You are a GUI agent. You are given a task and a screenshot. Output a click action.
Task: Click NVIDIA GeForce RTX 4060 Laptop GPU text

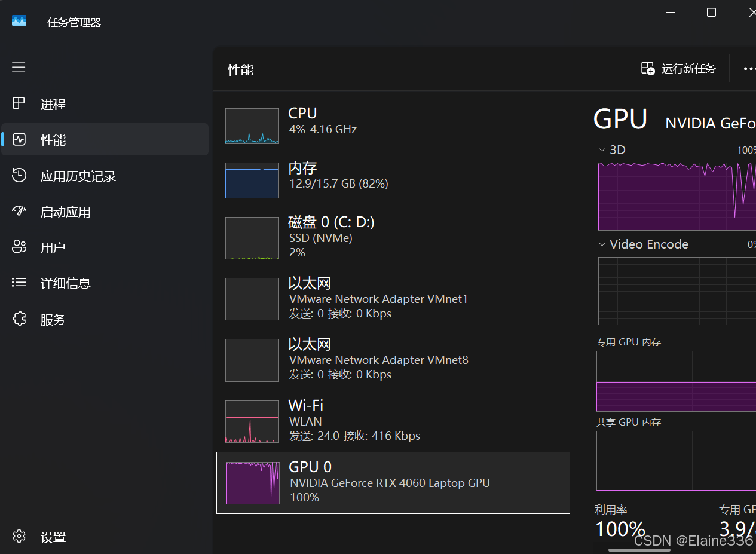pos(390,483)
